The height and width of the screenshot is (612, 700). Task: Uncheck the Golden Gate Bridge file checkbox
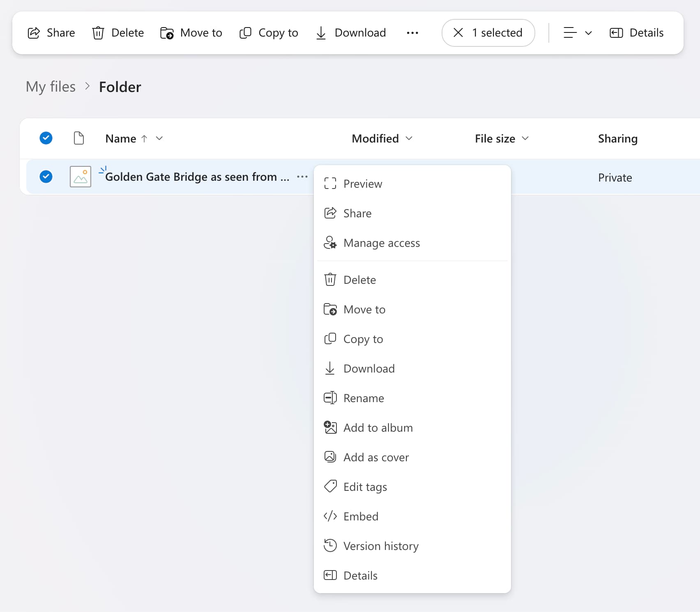(x=46, y=177)
